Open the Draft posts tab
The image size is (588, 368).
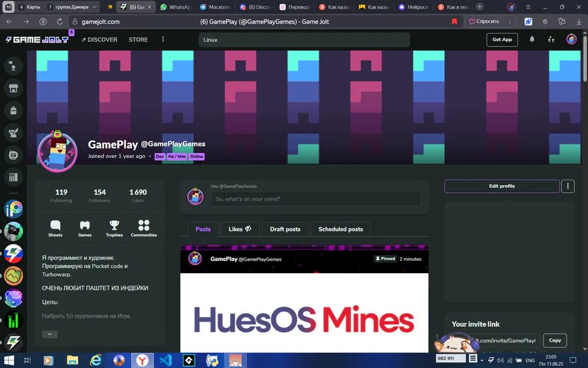tap(285, 229)
